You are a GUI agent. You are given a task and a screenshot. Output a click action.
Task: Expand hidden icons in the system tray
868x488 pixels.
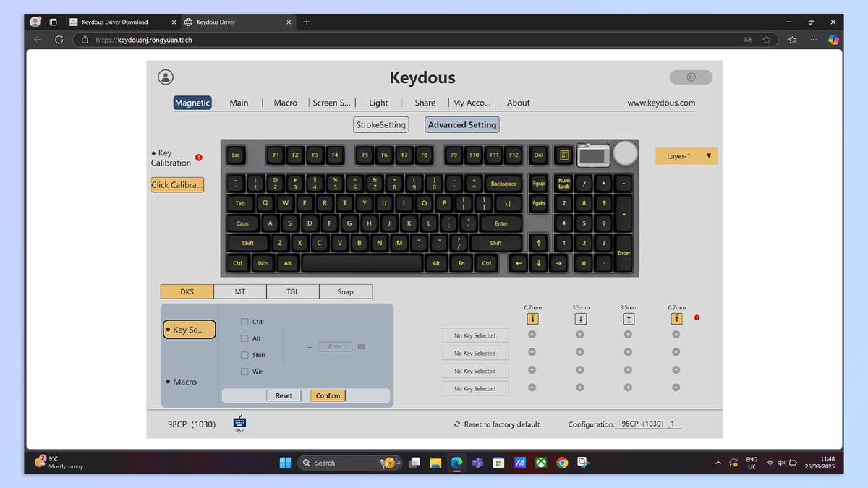tap(718, 462)
